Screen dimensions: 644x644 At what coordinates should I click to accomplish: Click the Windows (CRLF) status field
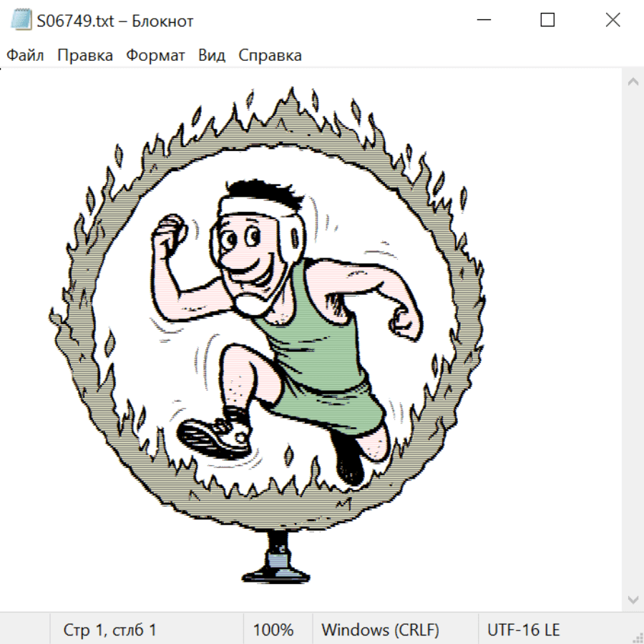[x=380, y=630]
